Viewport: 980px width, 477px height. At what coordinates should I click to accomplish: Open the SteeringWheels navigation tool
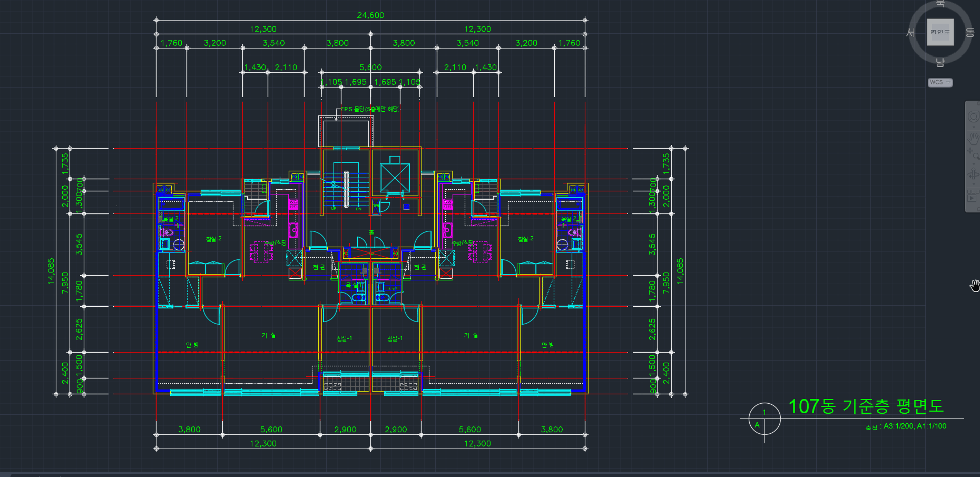973,116
